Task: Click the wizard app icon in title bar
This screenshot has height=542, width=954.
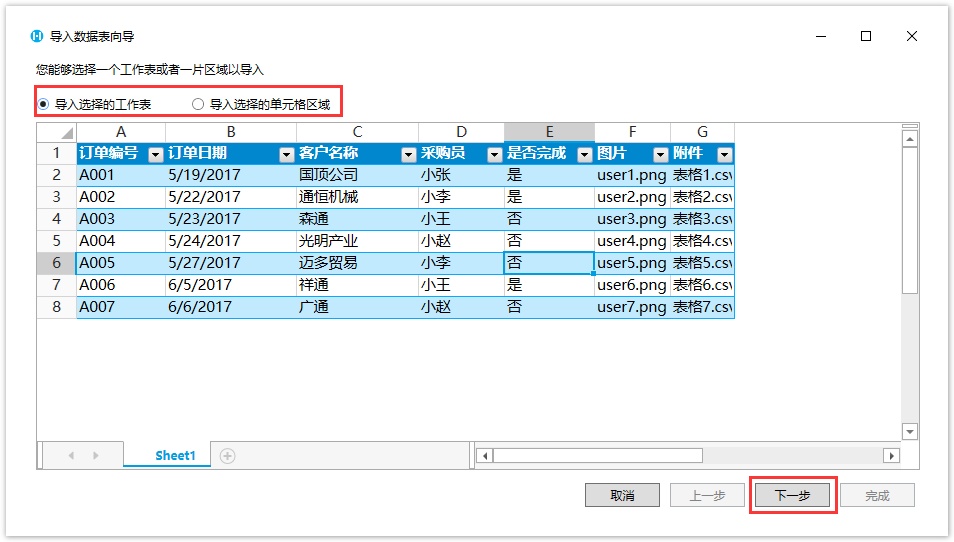Action: [x=37, y=36]
